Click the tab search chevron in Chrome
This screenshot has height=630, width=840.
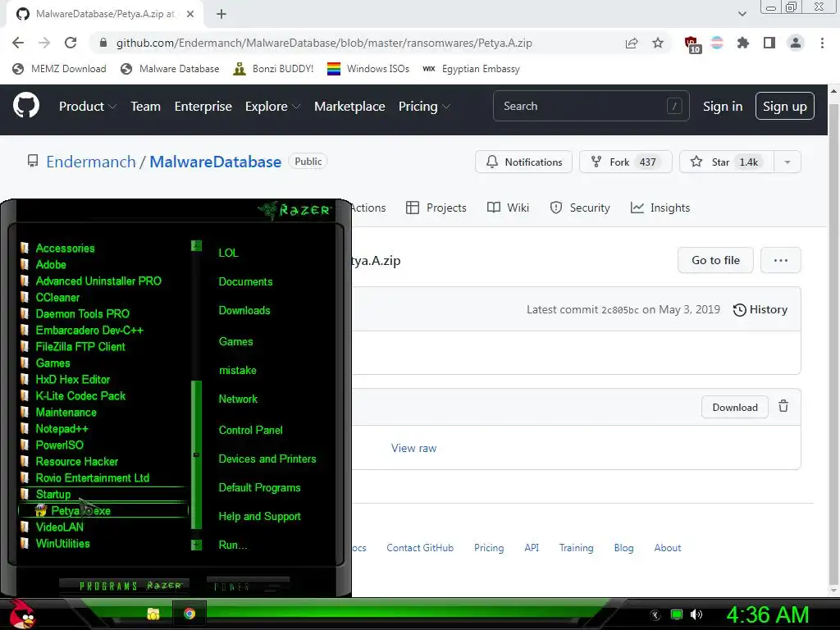pos(742,14)
